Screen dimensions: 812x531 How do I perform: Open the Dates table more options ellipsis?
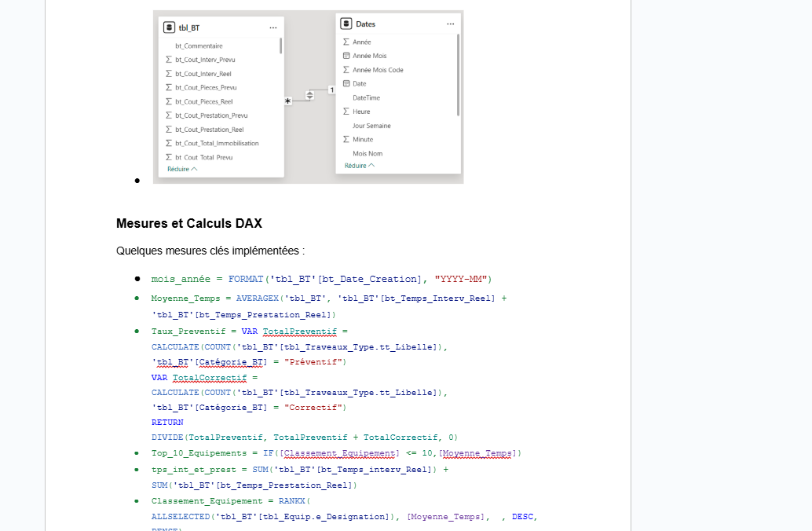click(x=451, y=24)
